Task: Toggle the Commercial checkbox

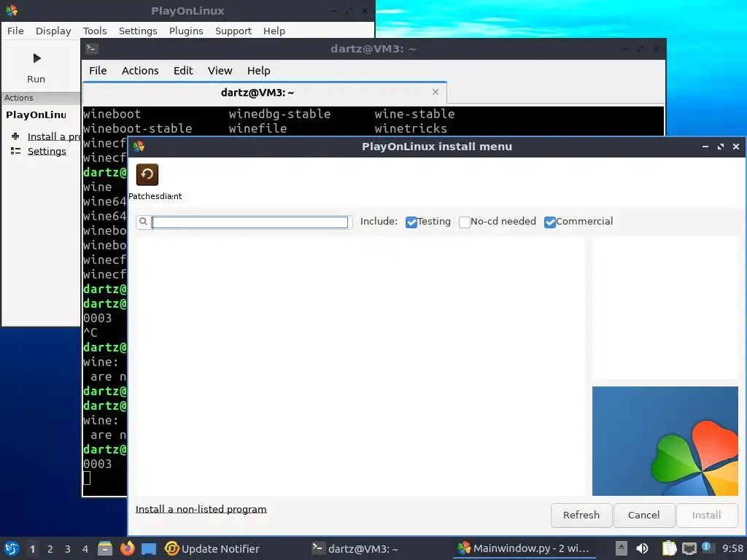Action: pos(550,222)
